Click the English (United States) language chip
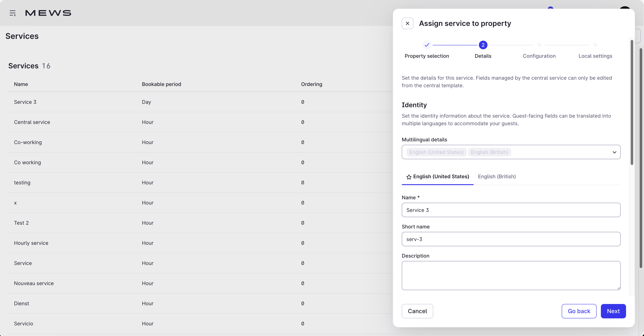The width and height of the screenshot is (644, 336). (x=436, y=152)
